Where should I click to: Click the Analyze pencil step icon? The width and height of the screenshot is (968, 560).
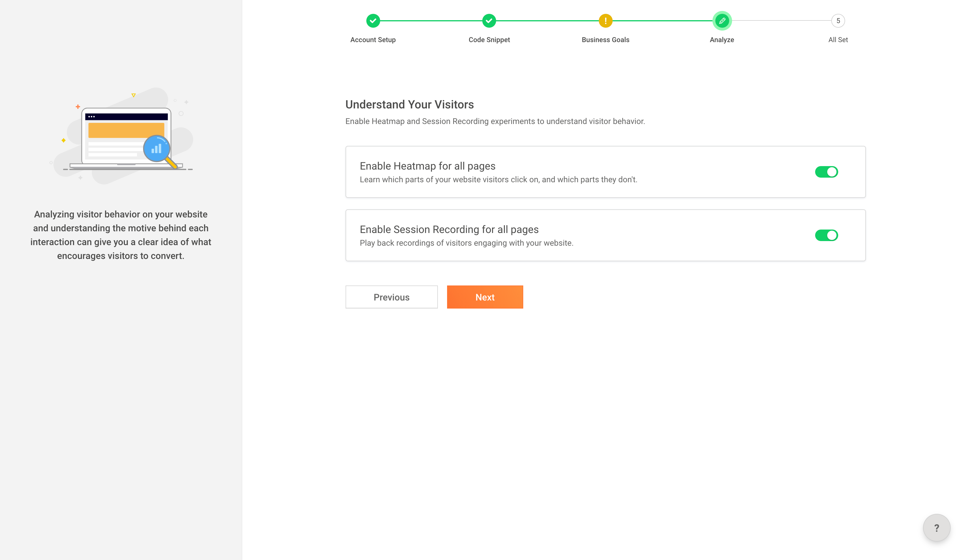coord(722,21)
